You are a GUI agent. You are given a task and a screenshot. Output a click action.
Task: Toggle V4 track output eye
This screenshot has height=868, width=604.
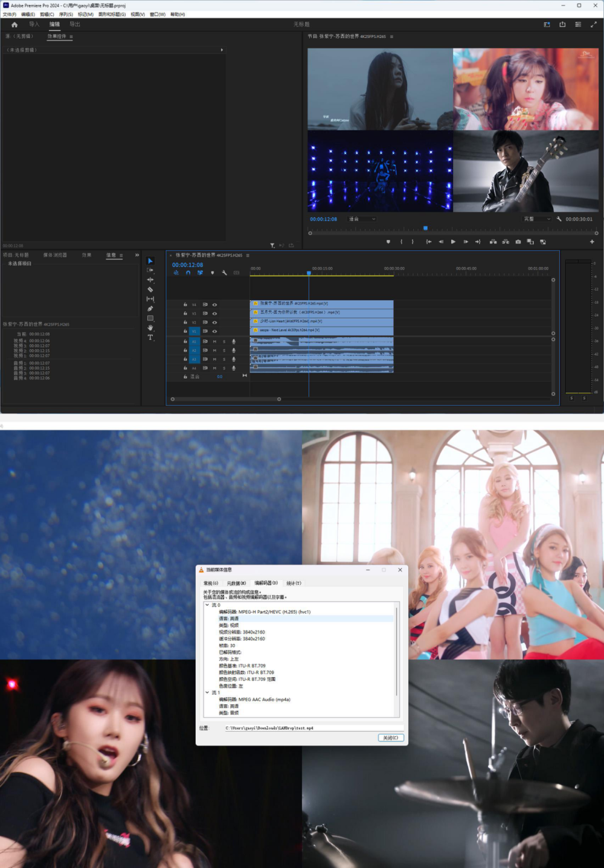(214, 305)
